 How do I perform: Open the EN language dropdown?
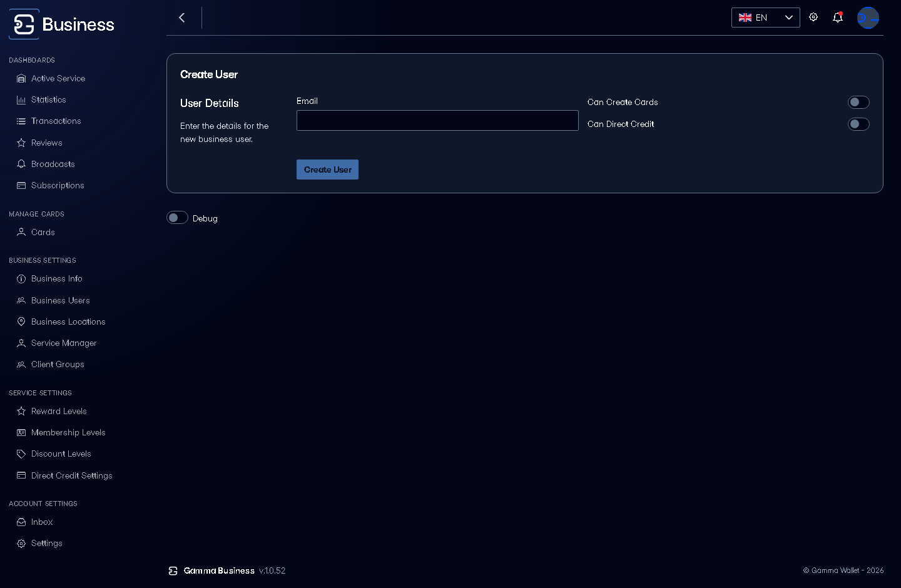click(766, 18)
